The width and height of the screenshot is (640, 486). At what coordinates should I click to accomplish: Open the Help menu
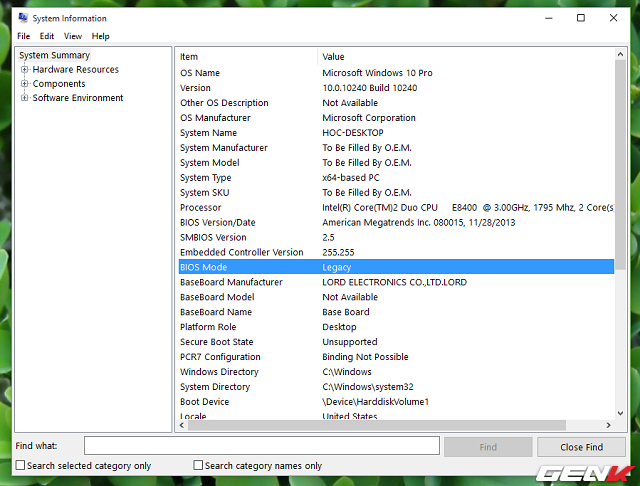tap(100, 36)
